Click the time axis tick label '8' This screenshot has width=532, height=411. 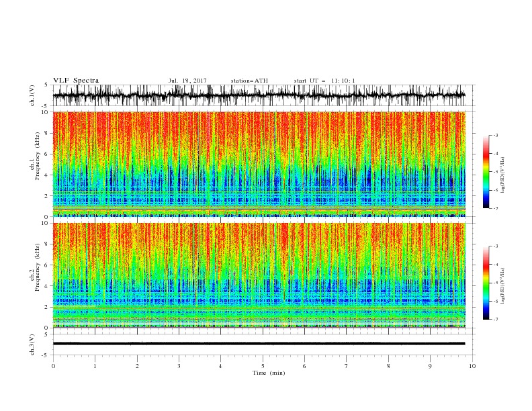click(389, 366)
